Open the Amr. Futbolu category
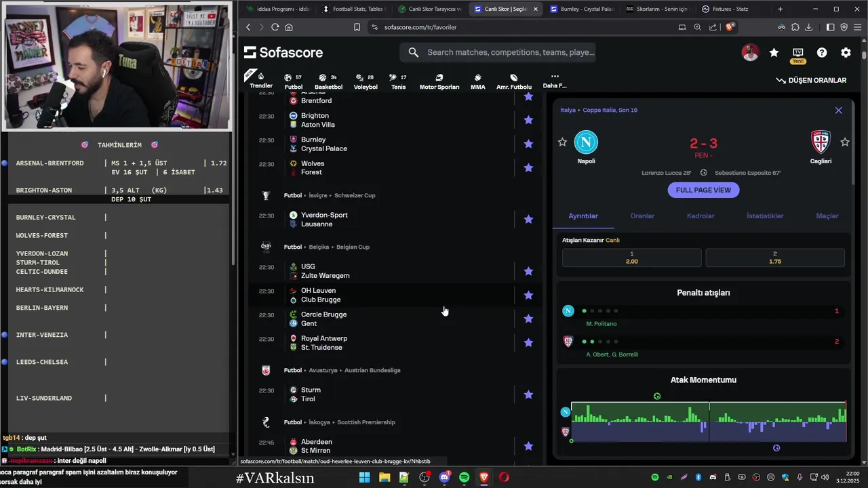 click(514, 81)
